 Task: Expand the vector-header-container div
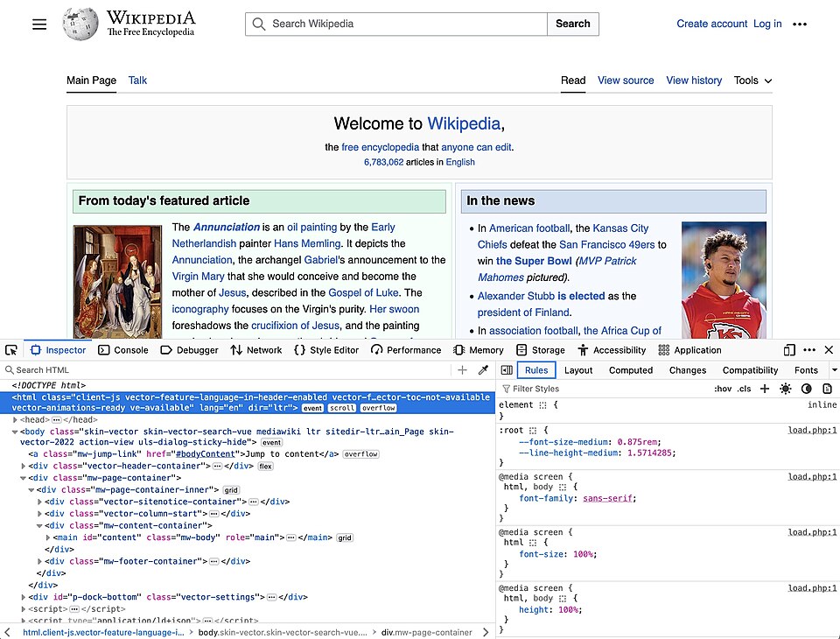coord(23,466)
